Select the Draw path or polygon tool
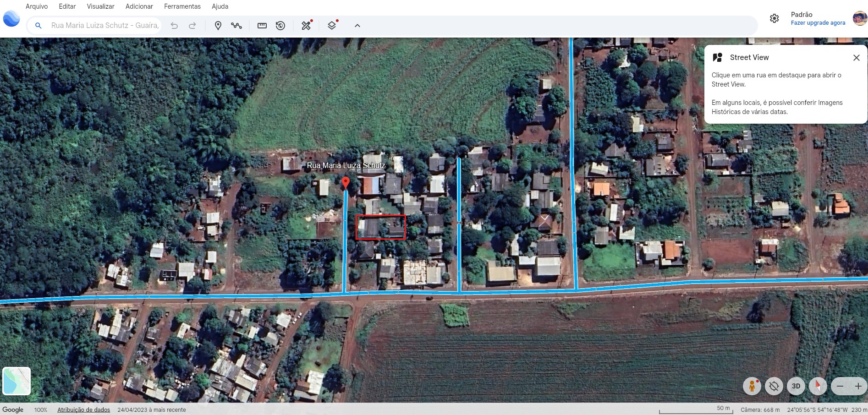The height and width of the screenshot is (415, 868). click(x=236, y=26)
